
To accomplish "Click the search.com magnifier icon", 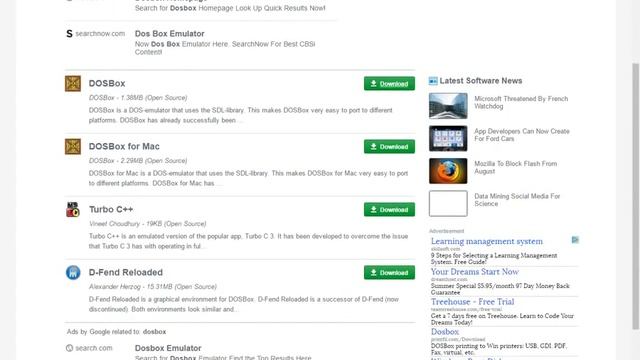I will tap(69, 348).
